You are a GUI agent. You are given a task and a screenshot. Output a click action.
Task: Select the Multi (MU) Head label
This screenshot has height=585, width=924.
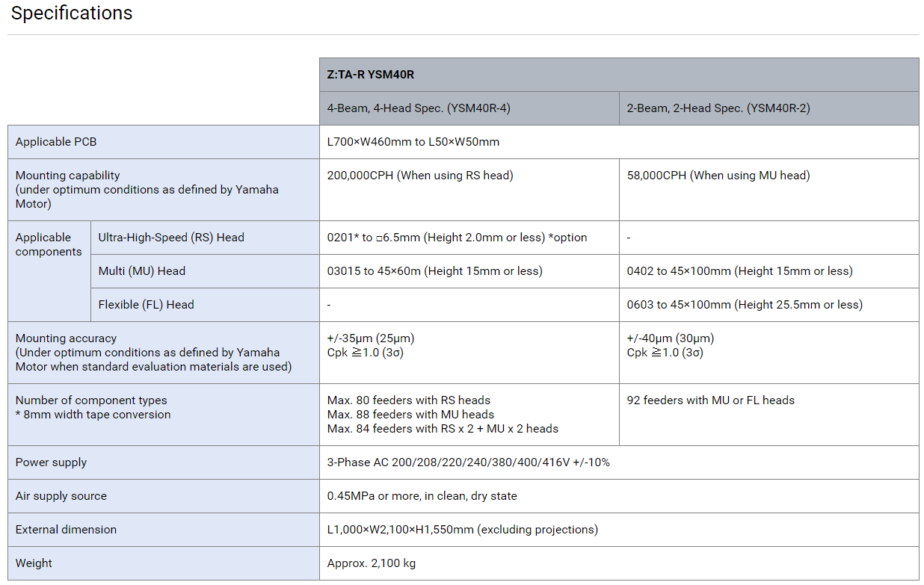pos(142,271)
